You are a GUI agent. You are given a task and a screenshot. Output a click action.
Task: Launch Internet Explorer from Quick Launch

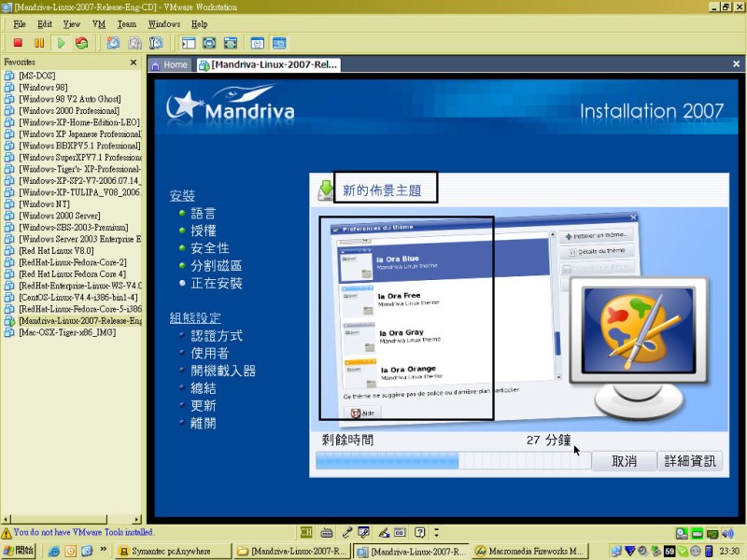[x=54, y=551]
